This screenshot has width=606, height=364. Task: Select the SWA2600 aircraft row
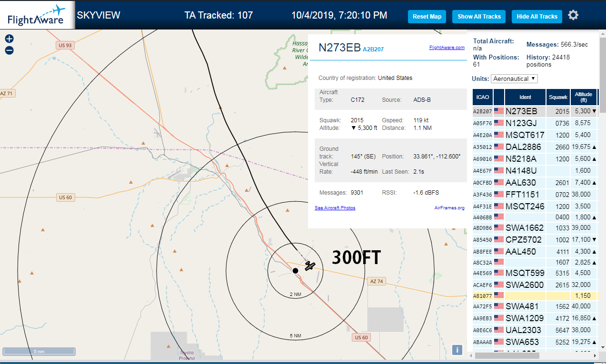click(x=535, y=285)
